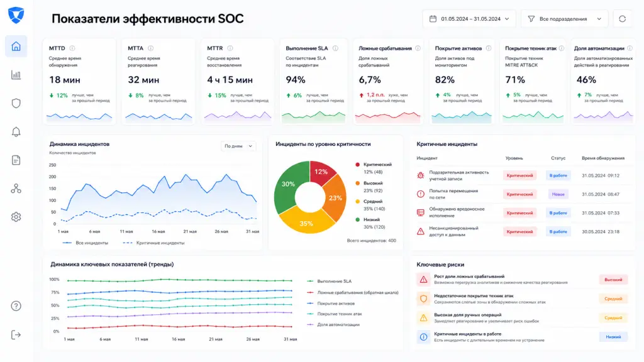Click the info icon next to MTTD
644x362 pixels.
pos(72,48)
